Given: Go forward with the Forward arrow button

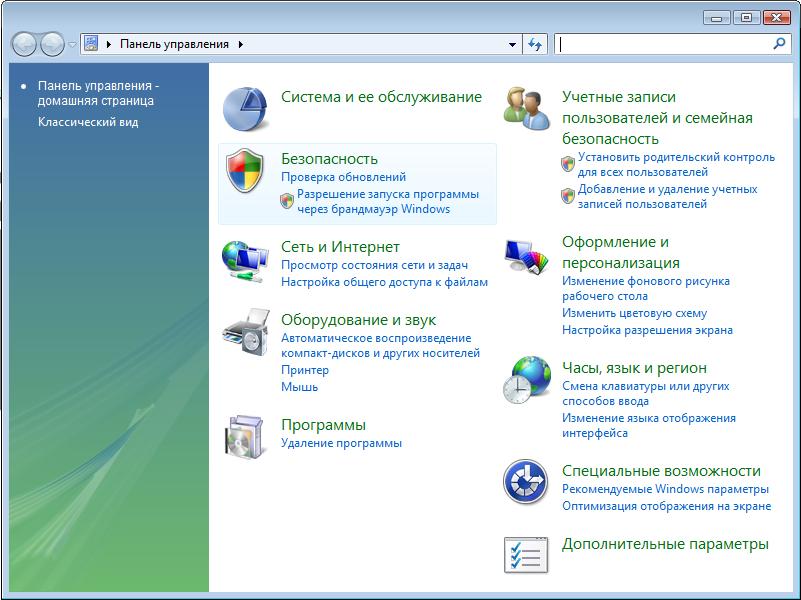Looking at the screenshot, I should coord(52,44).
